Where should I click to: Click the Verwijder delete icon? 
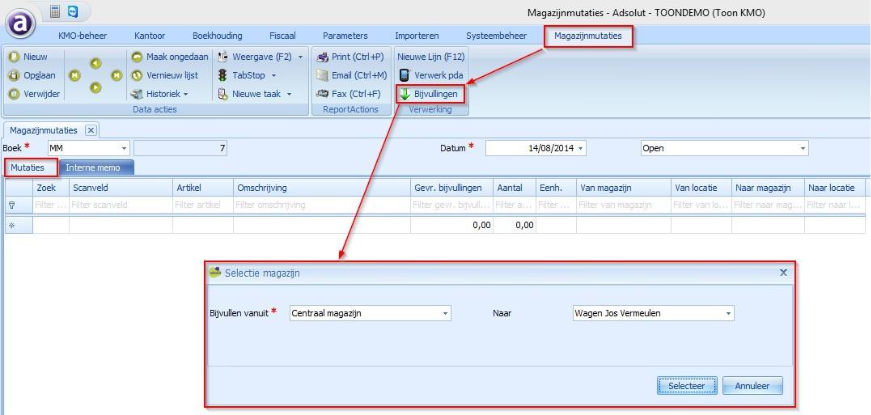14,94
